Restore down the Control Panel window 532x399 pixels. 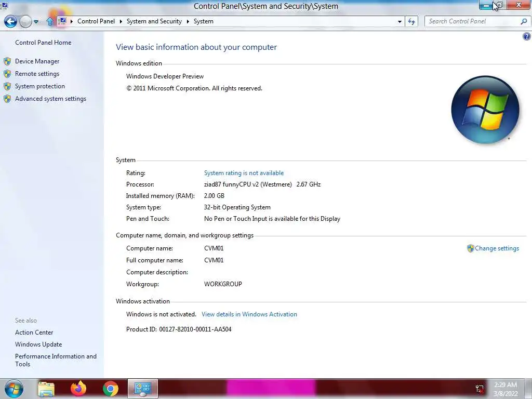pyautogui.click(x=500, y=5)
